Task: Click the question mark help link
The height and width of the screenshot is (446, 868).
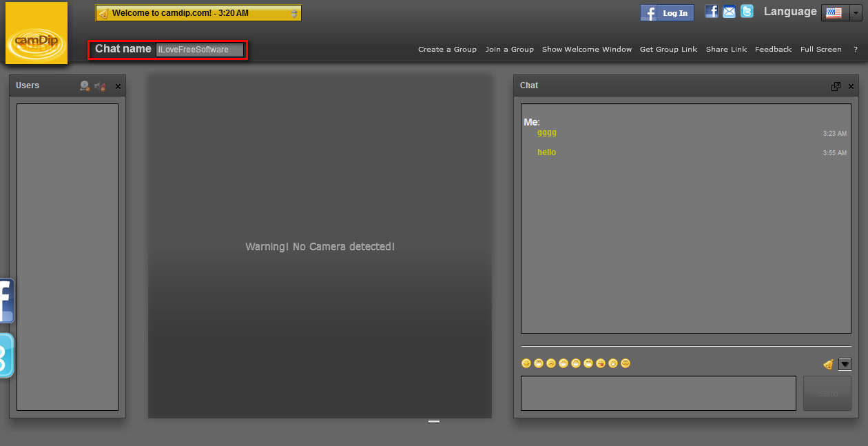Action: click(x=856, y=50)
